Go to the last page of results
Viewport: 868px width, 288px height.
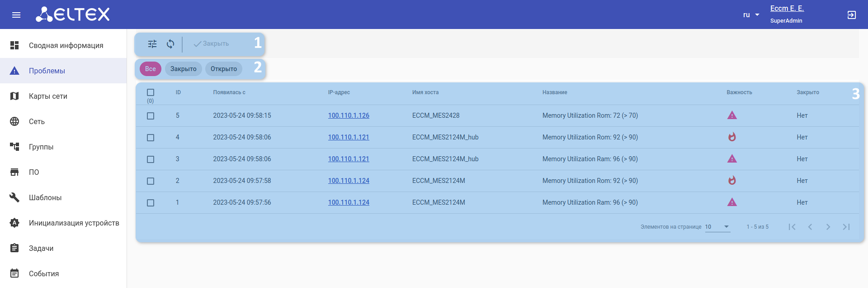pos(846,227)
